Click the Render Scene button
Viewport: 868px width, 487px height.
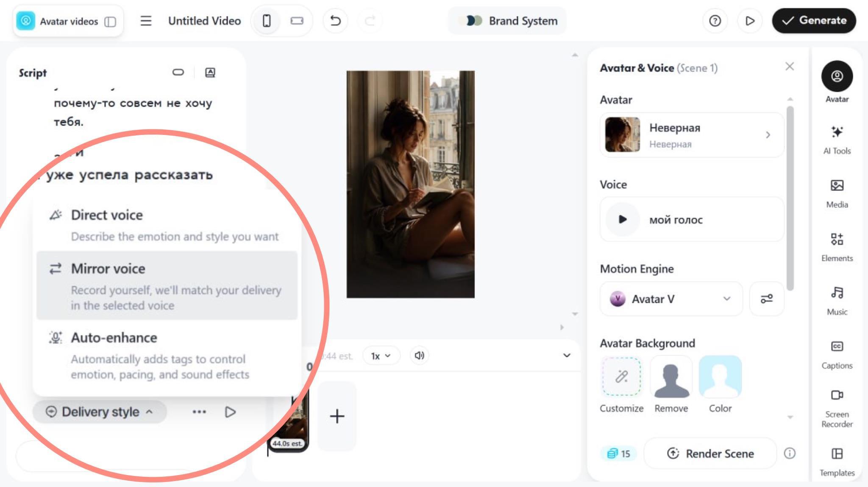(710, 453)
